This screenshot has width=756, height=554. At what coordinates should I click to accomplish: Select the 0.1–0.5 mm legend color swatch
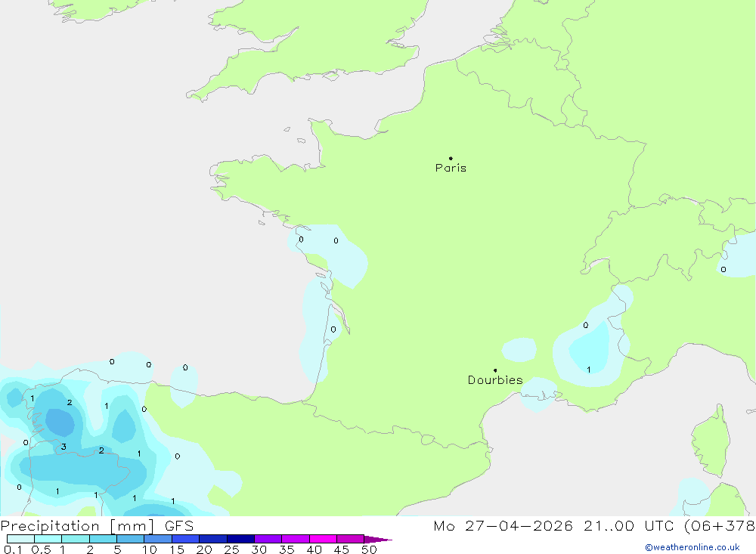point(20,539)
